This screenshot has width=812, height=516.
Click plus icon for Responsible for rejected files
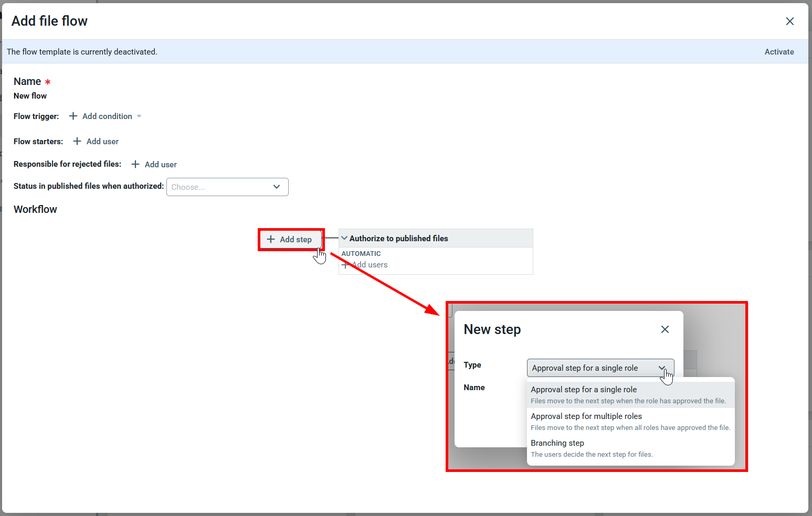tap(135, 164)
